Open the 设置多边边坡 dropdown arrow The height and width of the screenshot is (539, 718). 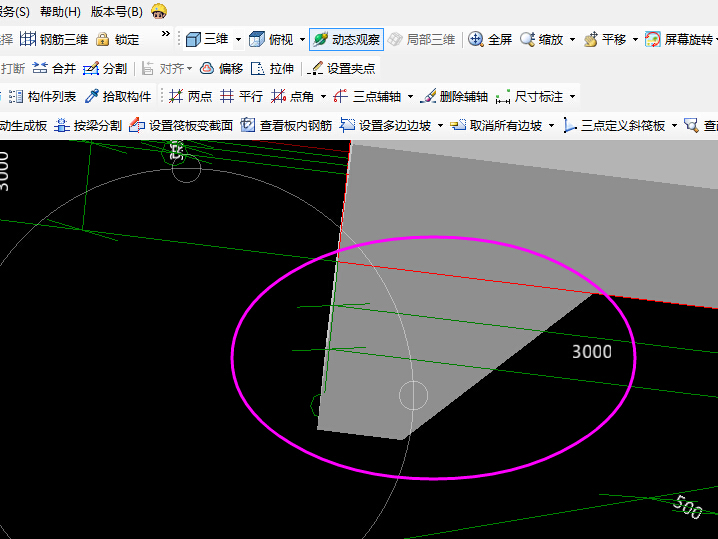441,125
